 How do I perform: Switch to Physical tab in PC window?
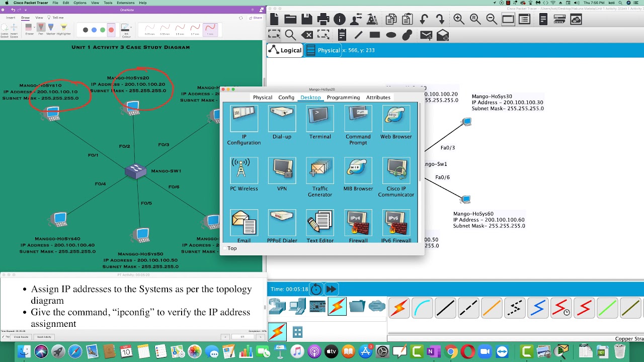(x=263, y=98)
